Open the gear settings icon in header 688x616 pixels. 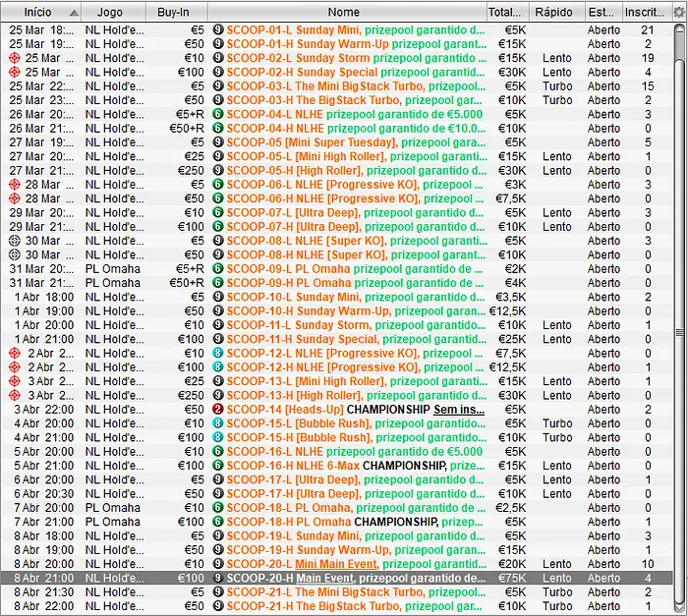(x=676, y=12)
